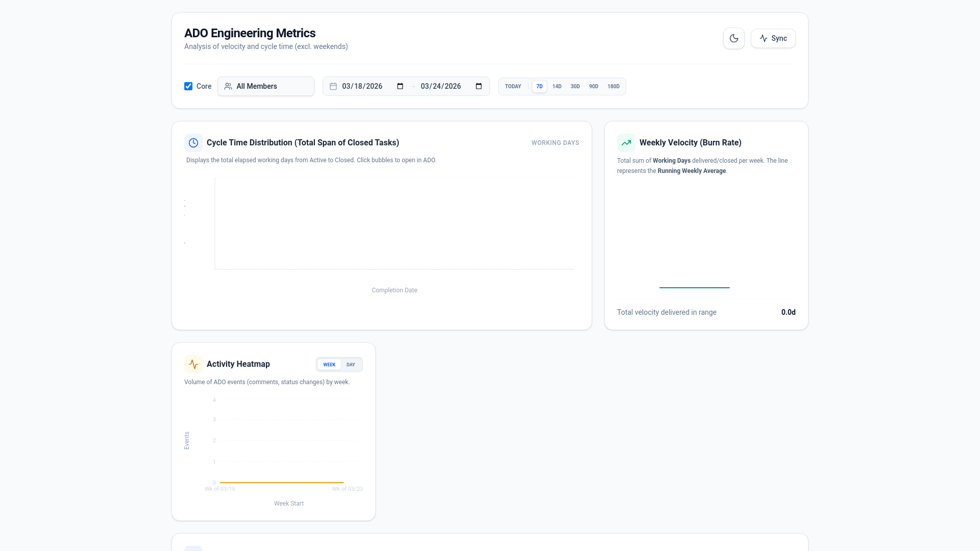Click the Wk of 03/16 axis label

tap(220, 489)
